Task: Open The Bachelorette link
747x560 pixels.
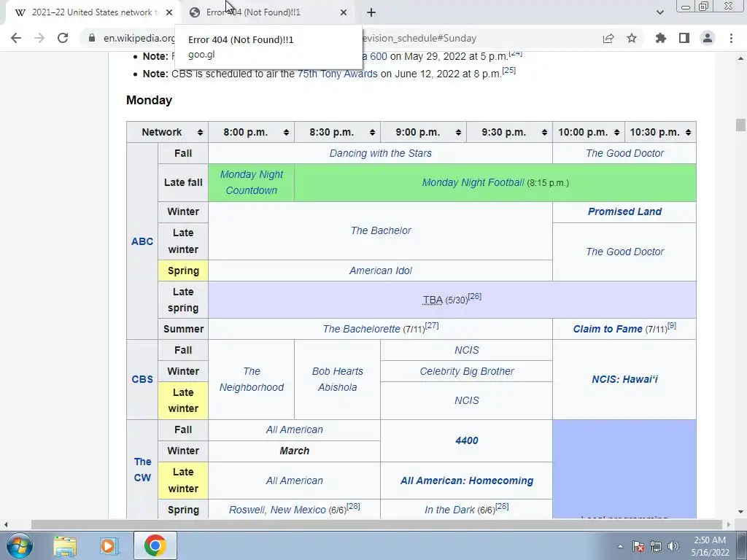Action: click(x=362, y=329)
